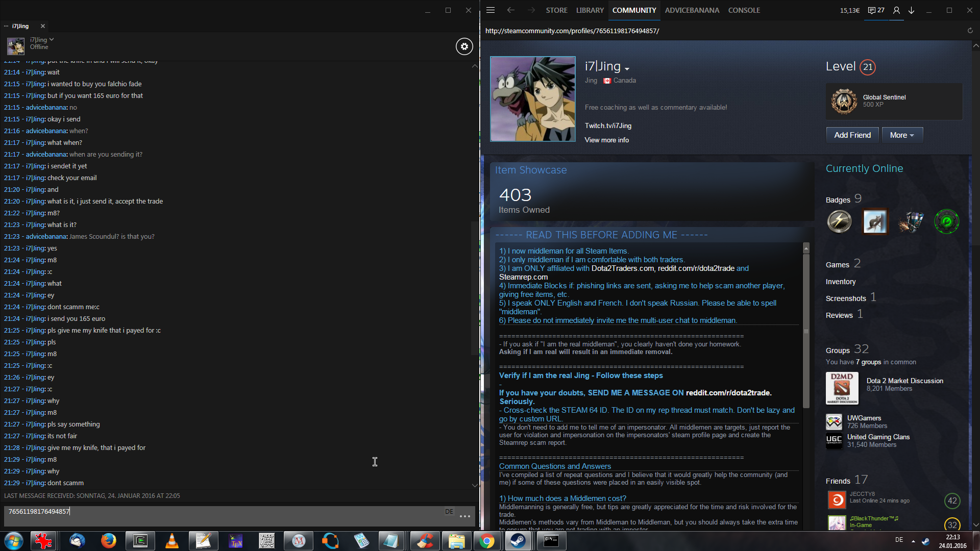Click the Steam hamburger menu icon
The width and height of the screenshot is (980, 551).
click(491, 10)
